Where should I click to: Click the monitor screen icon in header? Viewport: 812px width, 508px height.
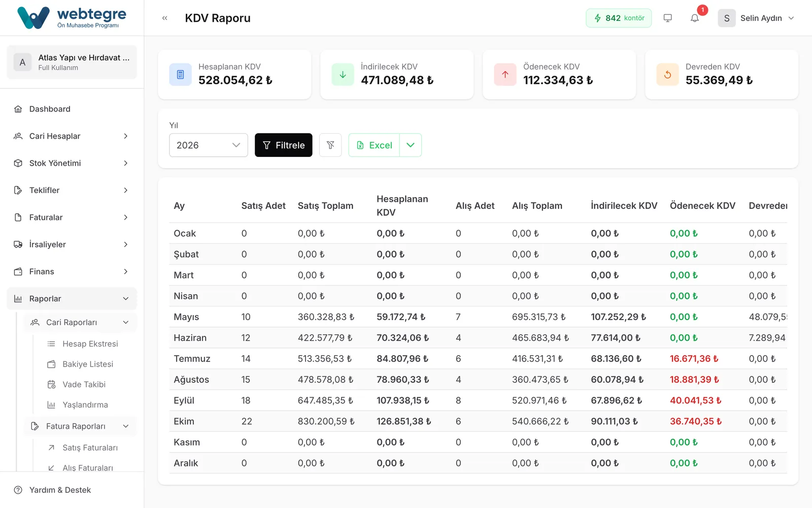pyautogui.click(x=668, y=18)
